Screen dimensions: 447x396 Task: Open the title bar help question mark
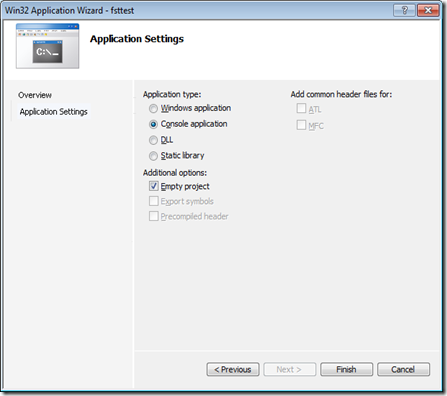pyautogui.click(x=404, y=10)
